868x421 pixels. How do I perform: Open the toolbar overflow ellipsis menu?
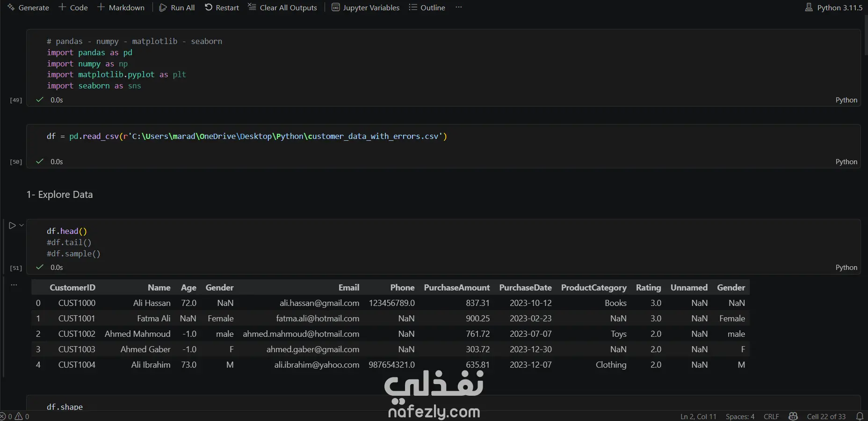pyautogui.click(x=459, y=7)
